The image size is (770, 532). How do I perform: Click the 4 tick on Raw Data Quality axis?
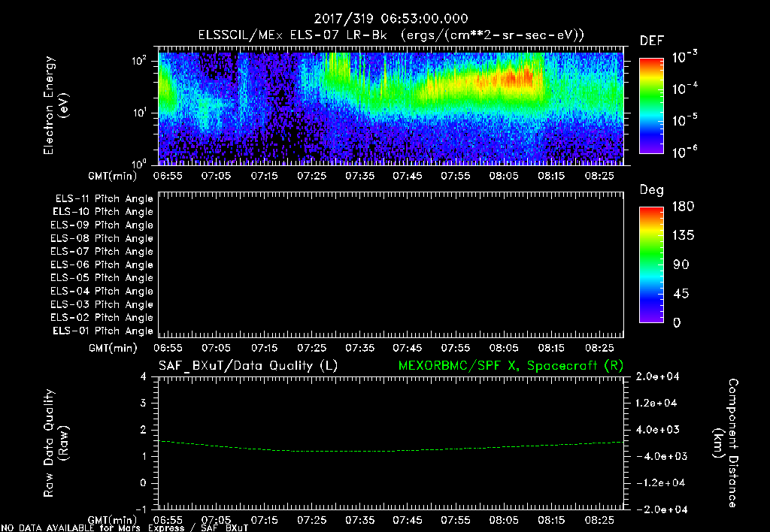click(x=144, y=376)
